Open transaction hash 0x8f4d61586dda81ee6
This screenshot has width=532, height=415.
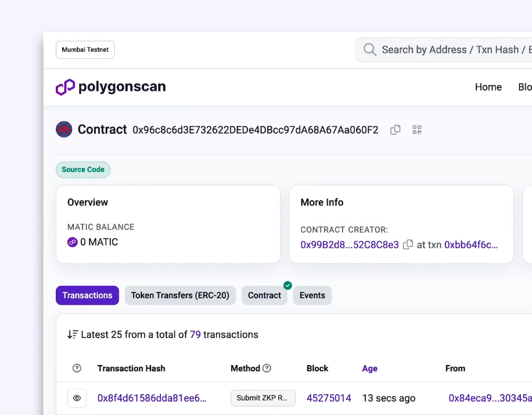tap(152, 398)
